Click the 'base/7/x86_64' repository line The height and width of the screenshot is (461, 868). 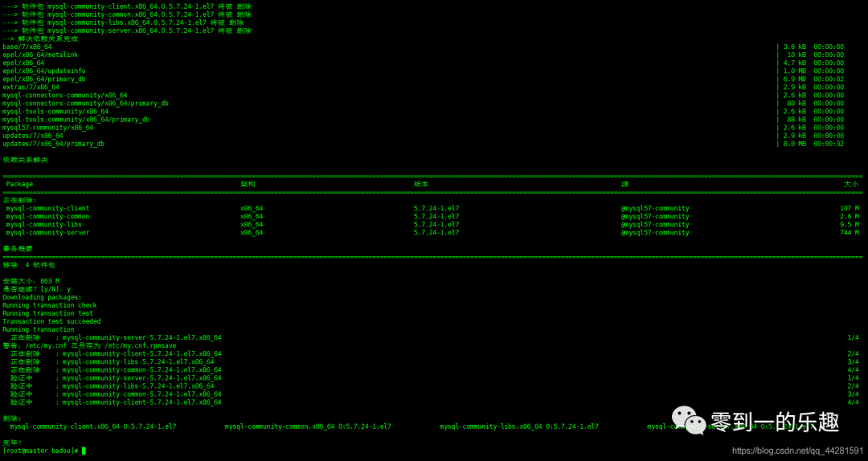click(27, 47)
